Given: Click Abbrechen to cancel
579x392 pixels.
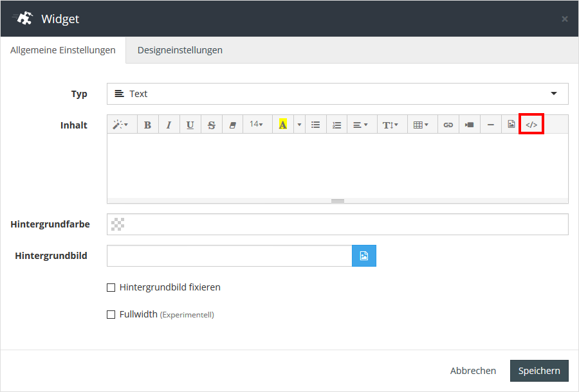Looking at the screenshot, I should (473, 371).
